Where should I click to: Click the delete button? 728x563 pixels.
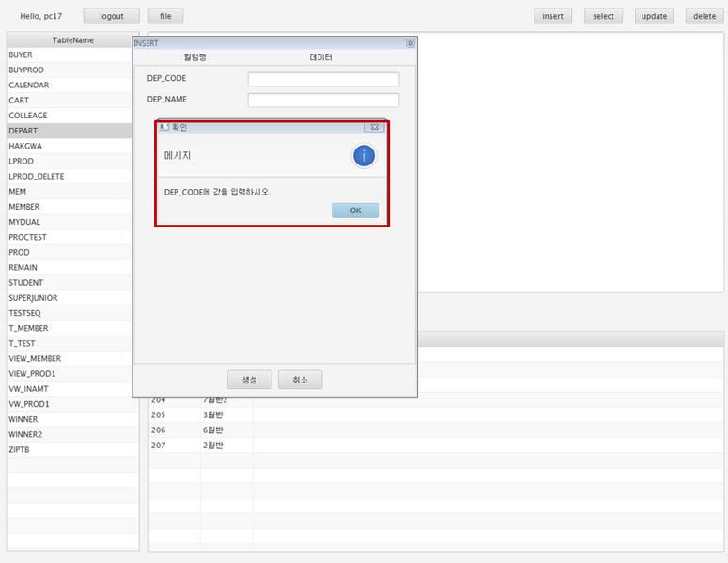click(704, 16)
